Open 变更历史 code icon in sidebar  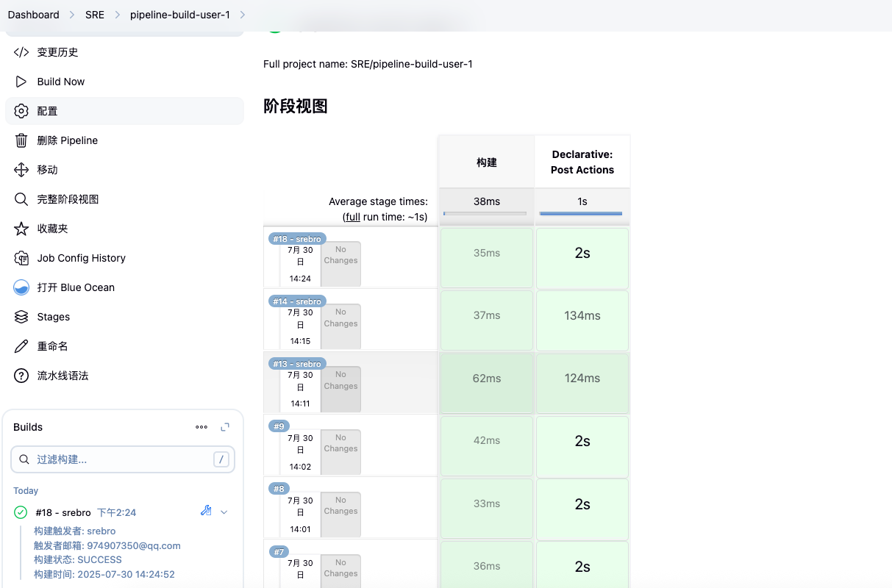pyautogui.click(x=21, y=52)
